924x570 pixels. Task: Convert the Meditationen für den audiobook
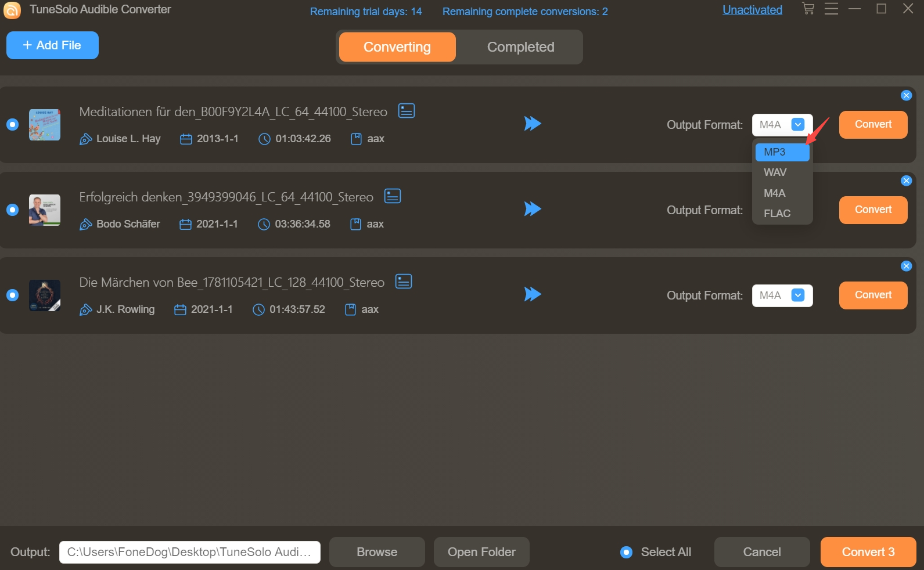pos(873,124)
